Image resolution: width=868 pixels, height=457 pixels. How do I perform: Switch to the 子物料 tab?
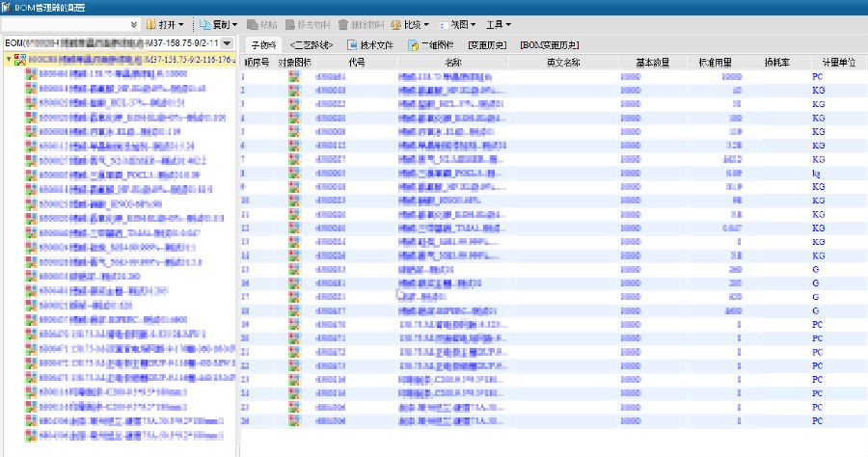pyautogui.click(x=263, y=45)
